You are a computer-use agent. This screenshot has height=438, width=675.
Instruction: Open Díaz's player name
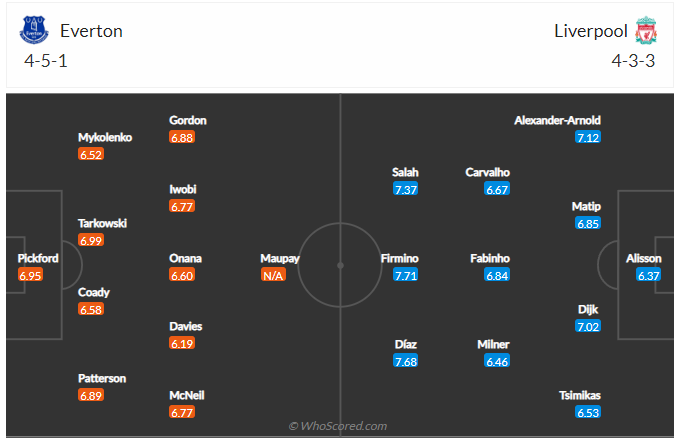tap(405, 344)
